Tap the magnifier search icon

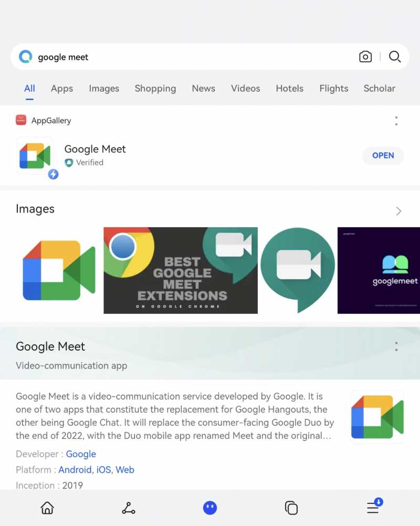pyautogui.click(x=395, y=57)
